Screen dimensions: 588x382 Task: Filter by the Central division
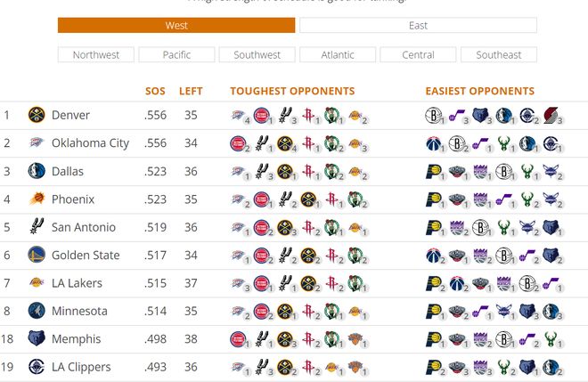tap(418, 55)
